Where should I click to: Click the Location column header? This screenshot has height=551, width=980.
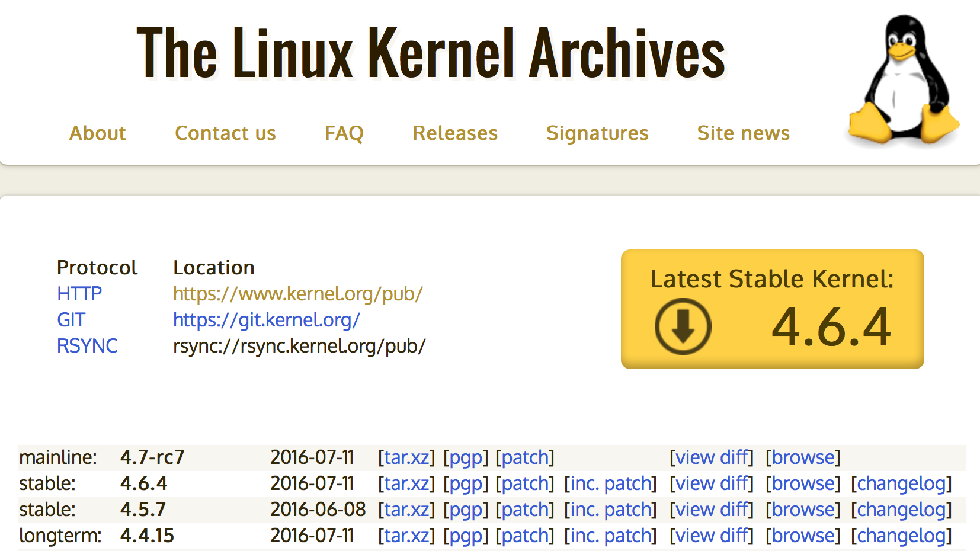pyautogui.click(x=214, y=268)
